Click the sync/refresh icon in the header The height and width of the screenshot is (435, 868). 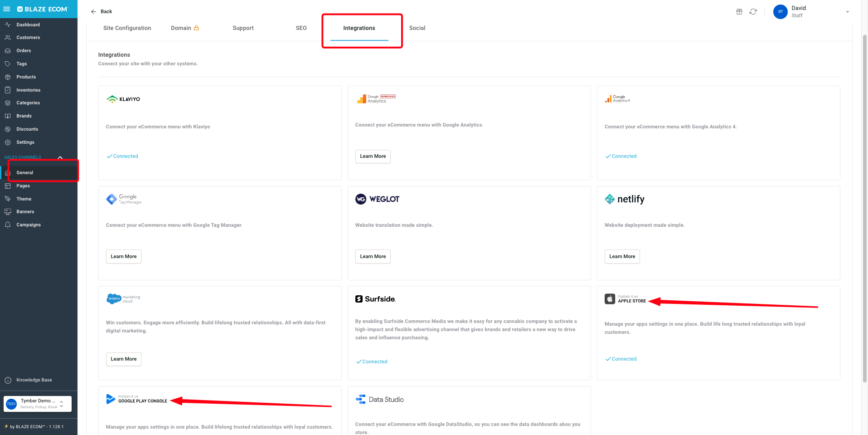click(753, 11)
